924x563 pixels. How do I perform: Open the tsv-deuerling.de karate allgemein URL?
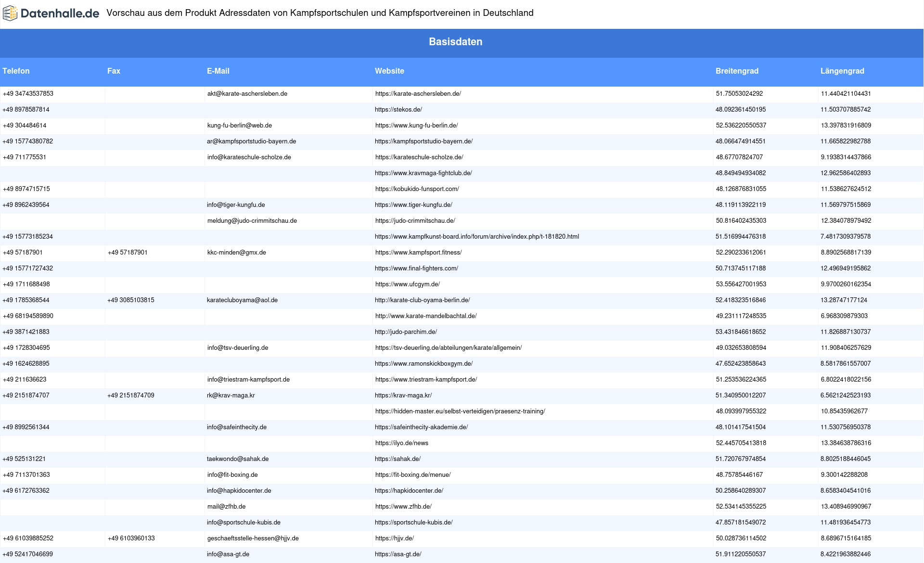pos(449,348)
